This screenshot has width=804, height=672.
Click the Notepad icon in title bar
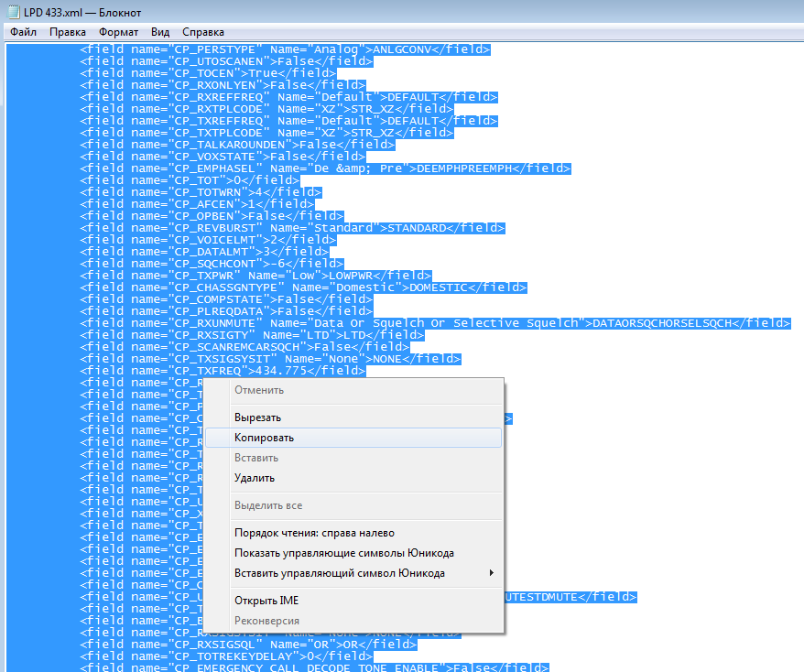point(14,12)
